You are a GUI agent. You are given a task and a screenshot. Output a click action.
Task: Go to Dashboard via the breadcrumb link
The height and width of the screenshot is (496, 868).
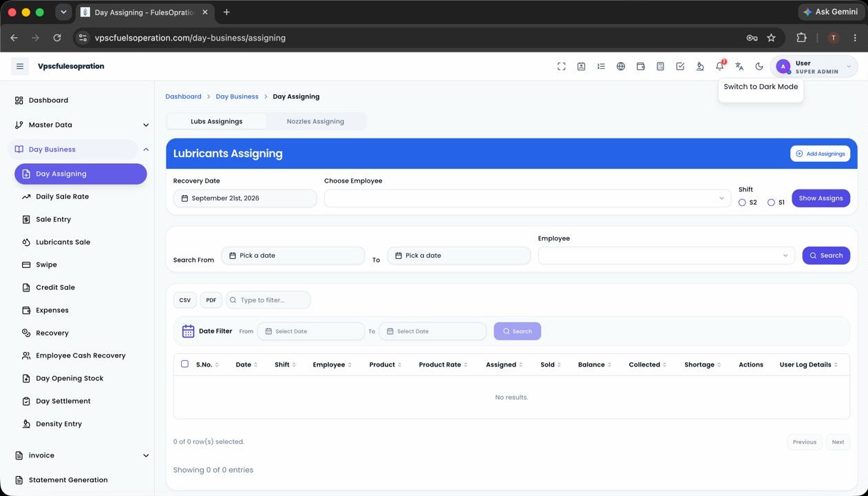(x=183, y=96)
